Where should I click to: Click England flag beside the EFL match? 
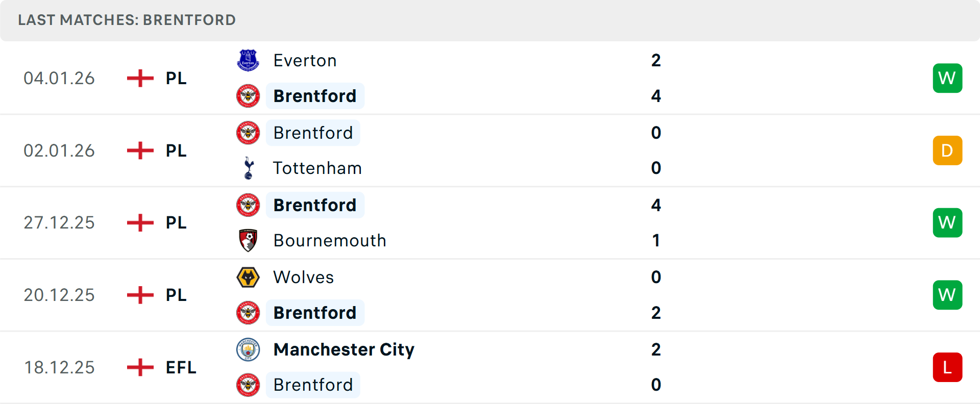click(140, 367)
